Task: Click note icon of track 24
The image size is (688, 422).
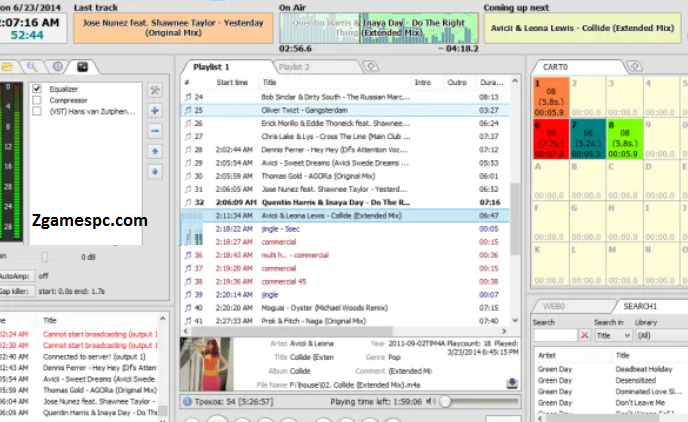Action: coord(188,97)
